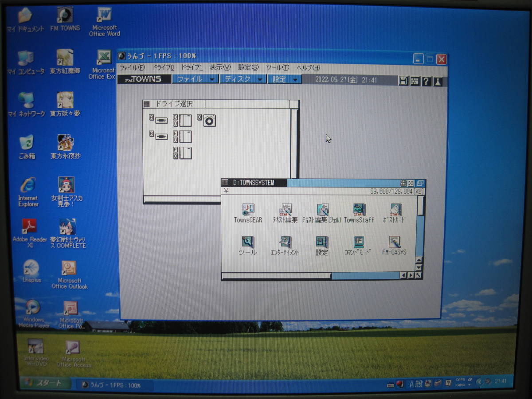Select floppy drive A in ドライブ選択
The width and height of the screenshot is (532, 399).
click(x=158, y=119)
